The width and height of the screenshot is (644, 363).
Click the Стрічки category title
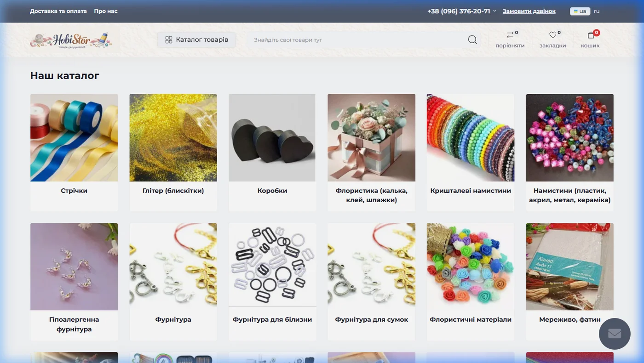pos(74,191)
